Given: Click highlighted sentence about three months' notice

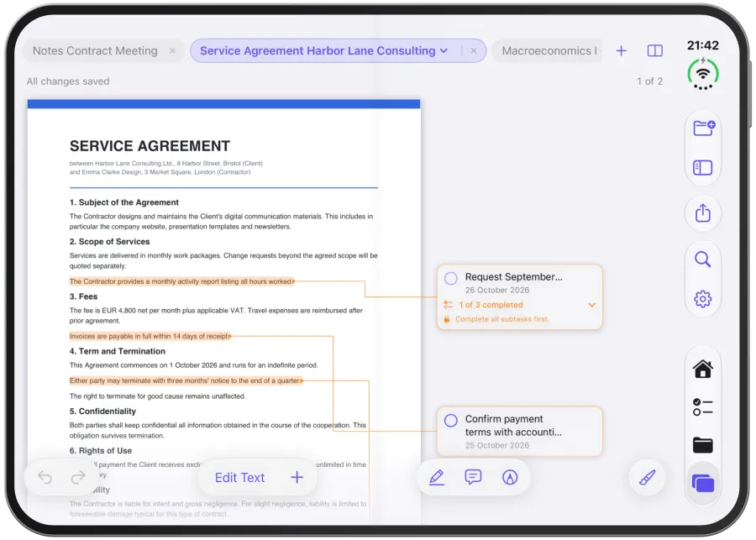Looking at the screenshot, I should (185, 380).
